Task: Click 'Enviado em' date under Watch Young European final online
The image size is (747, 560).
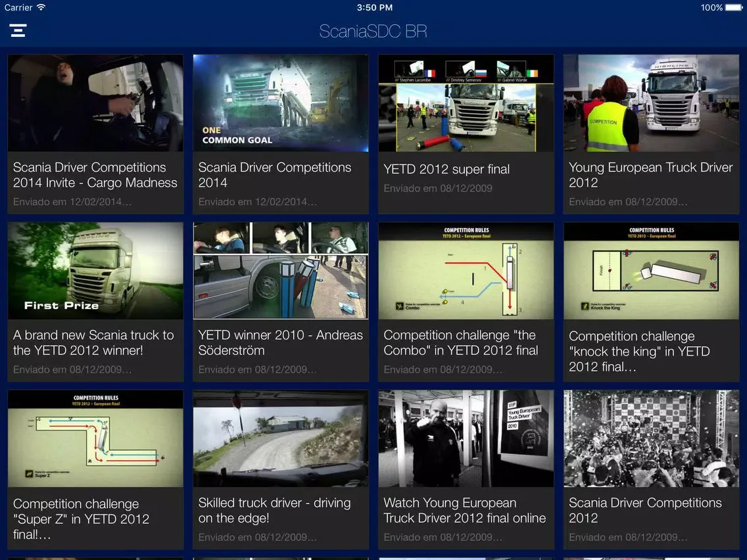Action: 443,537
